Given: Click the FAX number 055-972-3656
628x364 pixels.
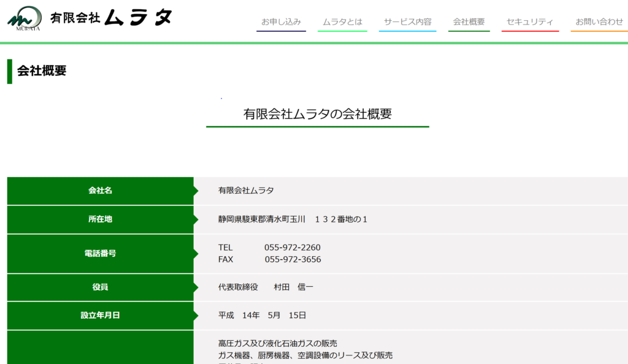Looking at the screenshot, I should (x=293, y=259).
